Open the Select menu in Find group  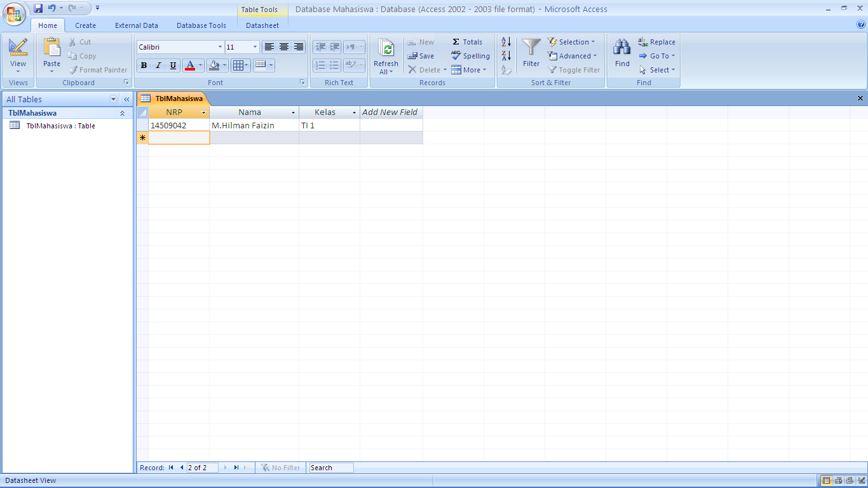click(x=656, y=70)
